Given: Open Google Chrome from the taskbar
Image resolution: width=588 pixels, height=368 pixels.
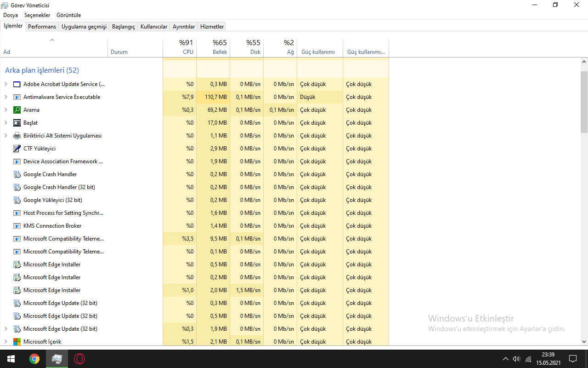Looking at the screenshot, I should [x=34, y=359].
